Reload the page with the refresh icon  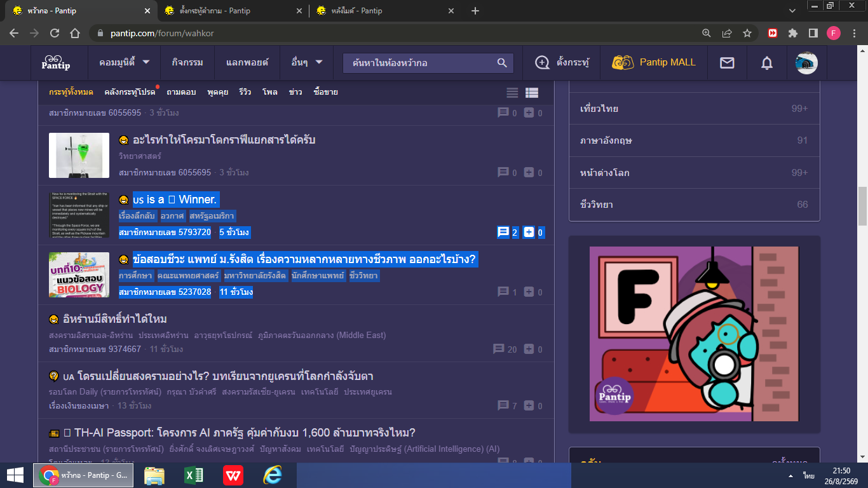(55, 33)
